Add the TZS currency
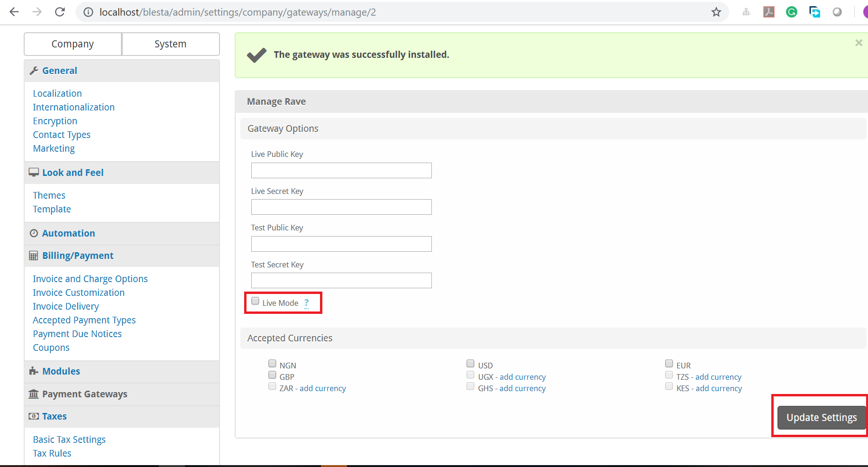 719,377
